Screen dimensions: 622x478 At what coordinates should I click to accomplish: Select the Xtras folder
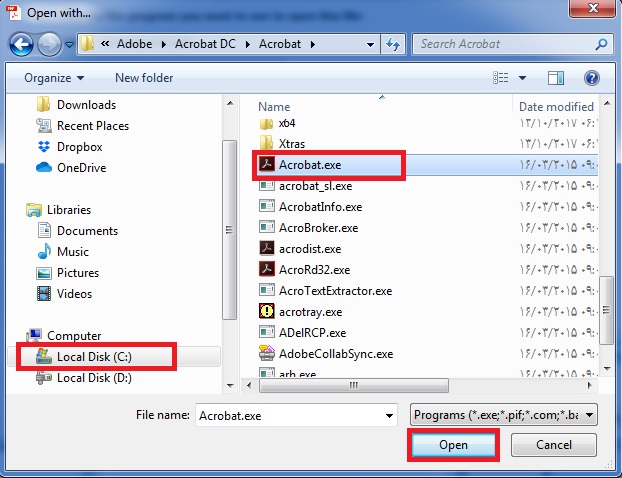pyautogui.click(x=282, y=144)
